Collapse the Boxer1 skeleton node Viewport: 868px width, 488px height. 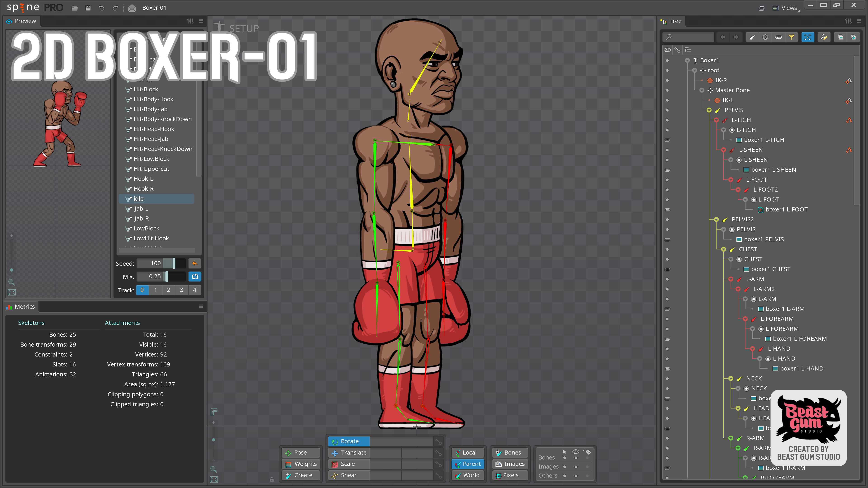pos(687,60)
